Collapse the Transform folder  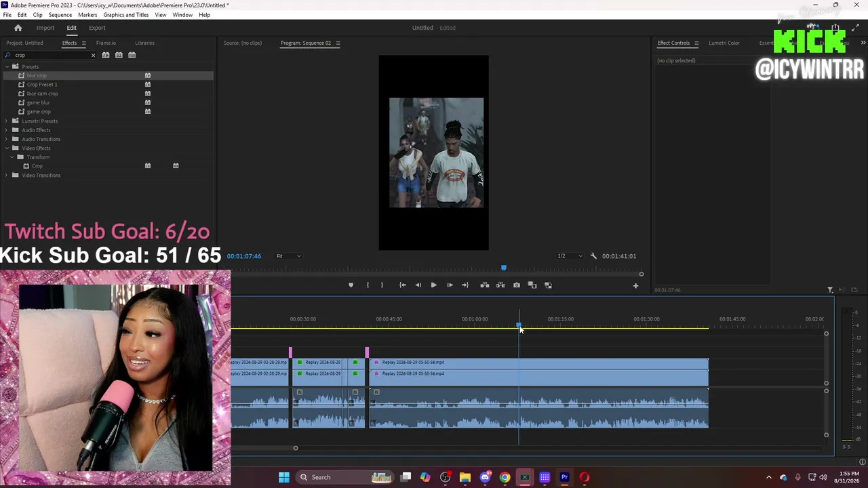(x=12, y=157)
